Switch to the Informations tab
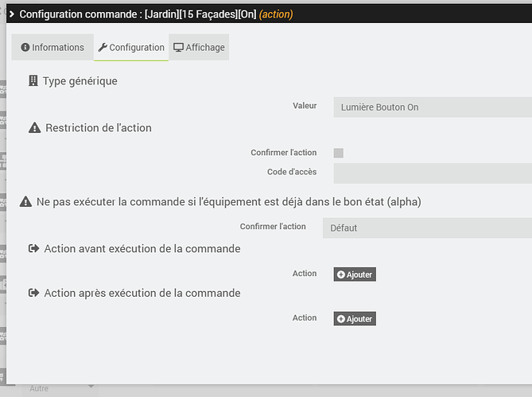Viewport: 532px width, 397px height. 52,48
